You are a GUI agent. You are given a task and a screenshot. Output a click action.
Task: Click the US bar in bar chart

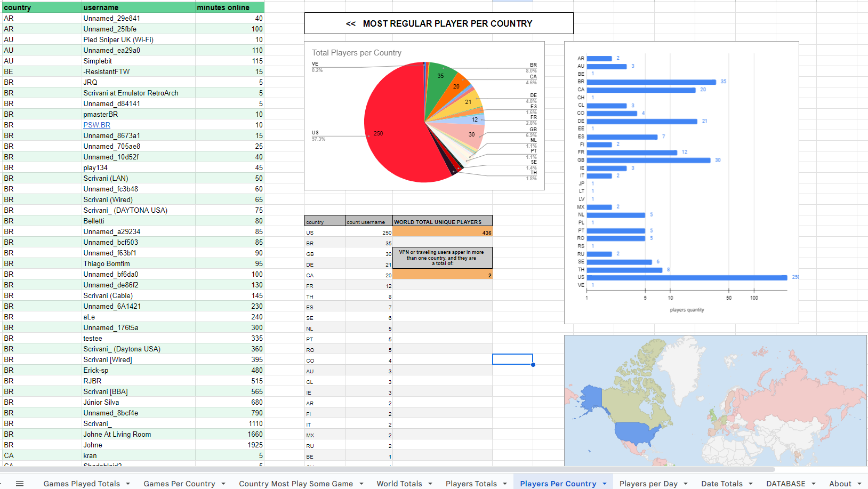tap(687, 277)
